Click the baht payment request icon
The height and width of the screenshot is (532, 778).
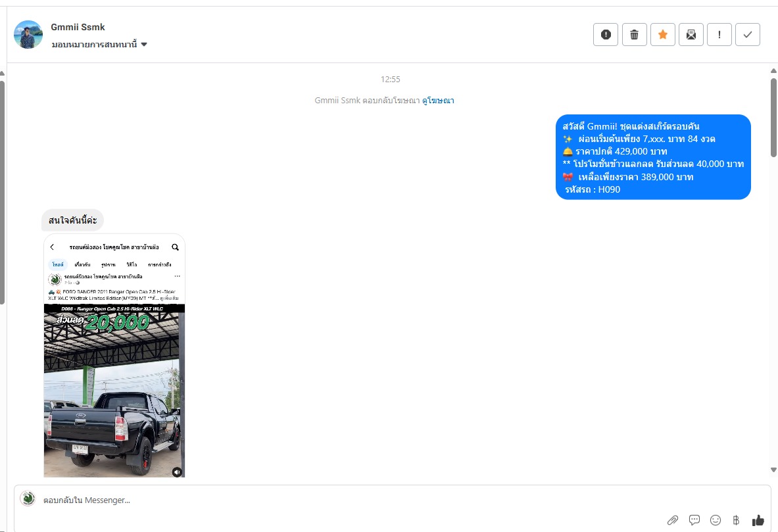736,520
